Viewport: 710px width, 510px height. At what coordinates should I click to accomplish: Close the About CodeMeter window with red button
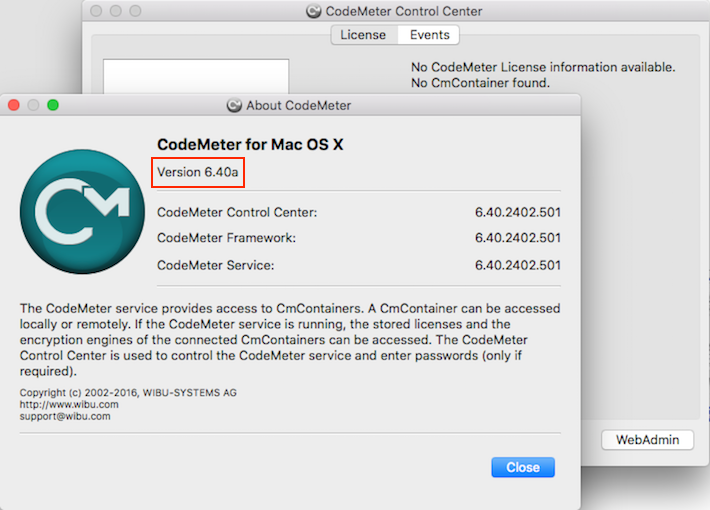(14, 105)
